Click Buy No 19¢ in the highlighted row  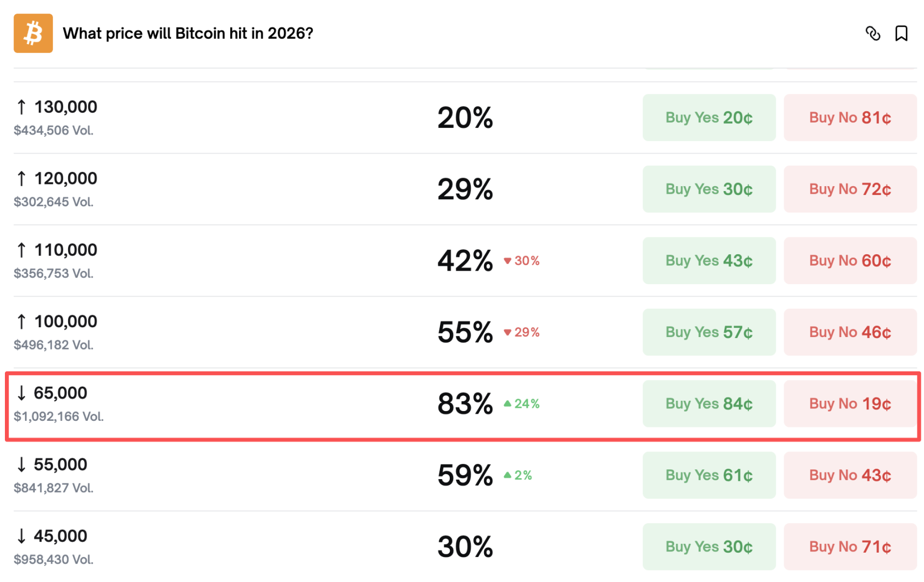click(x=849, y=404)
